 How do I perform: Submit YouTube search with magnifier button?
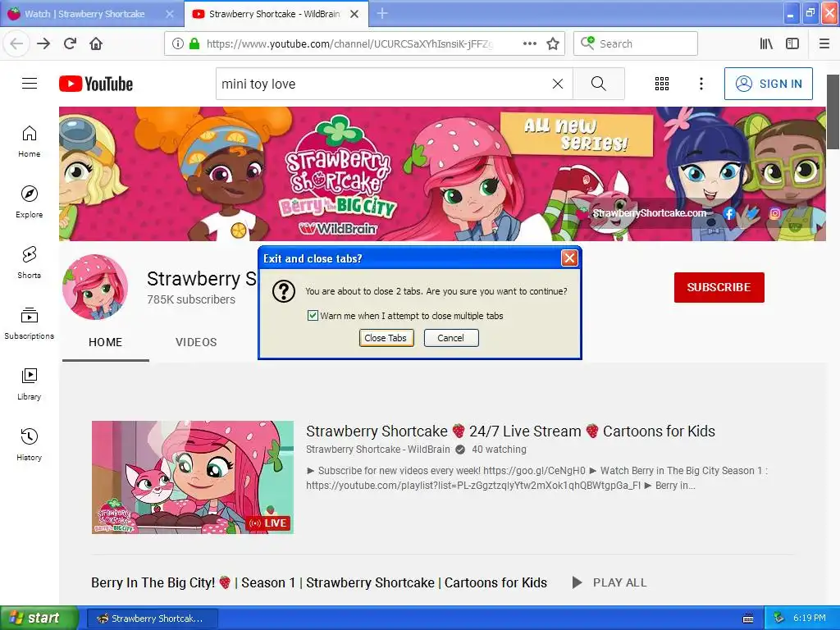click(598, 84)
